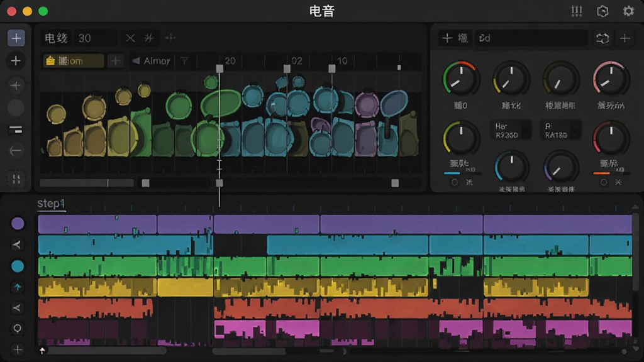Select the small radio circle under the yellow-green knob
The width and height of the screenshot is (644, 362).
coord(454,182)
